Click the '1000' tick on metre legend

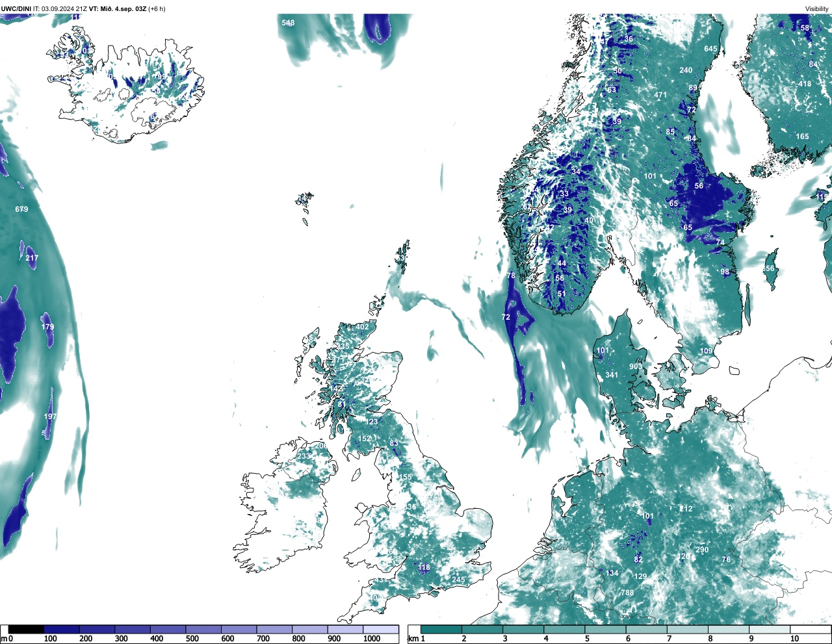pos(372,639)
